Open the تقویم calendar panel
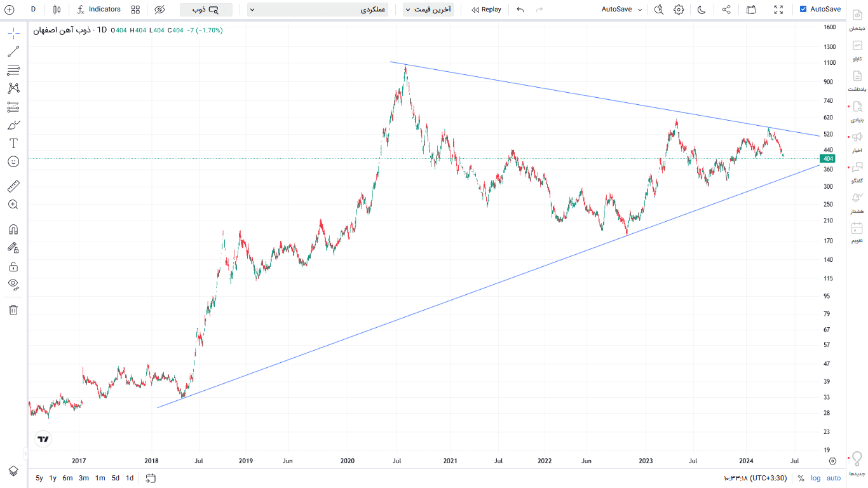The image size is (868, 488). point(857,233)
